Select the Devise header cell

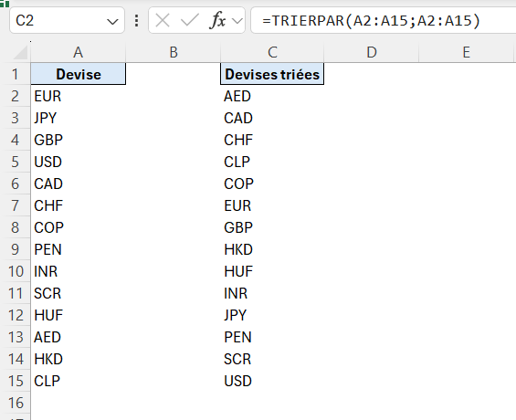point(78,74)
